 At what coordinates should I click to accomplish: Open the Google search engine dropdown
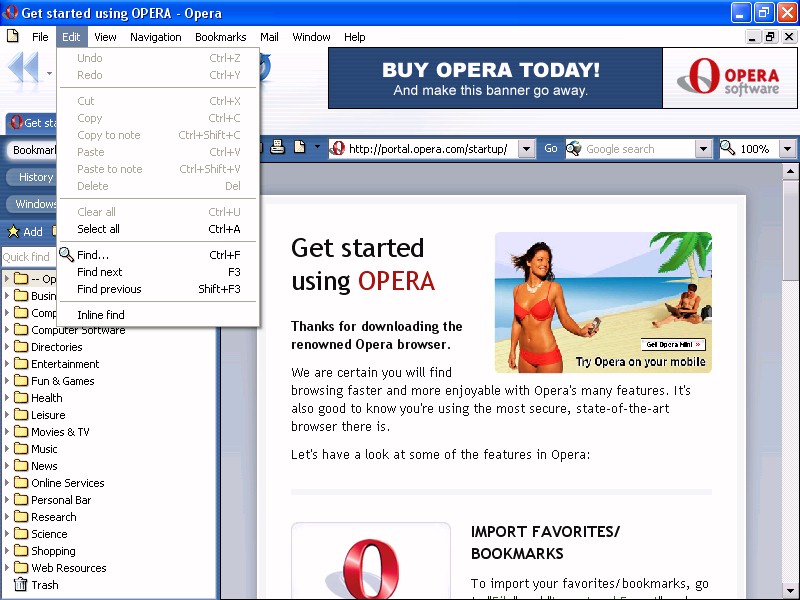click(x=703, y=149)
